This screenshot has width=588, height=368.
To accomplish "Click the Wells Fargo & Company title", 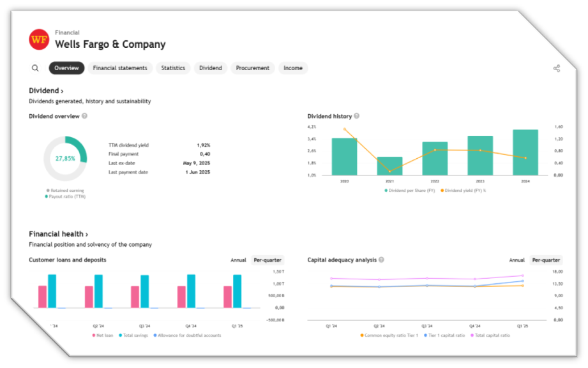I will (110, 44).
